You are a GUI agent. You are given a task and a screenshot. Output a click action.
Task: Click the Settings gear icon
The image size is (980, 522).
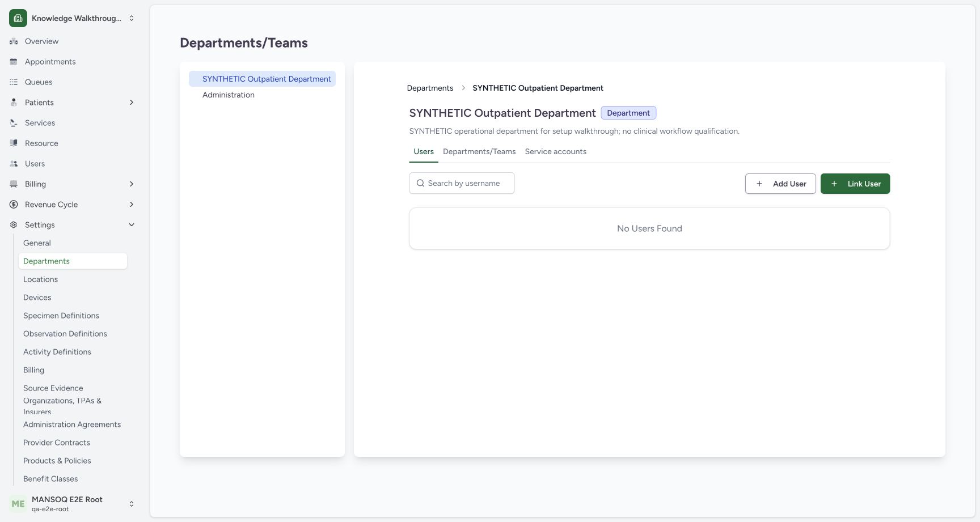[14, 225]
